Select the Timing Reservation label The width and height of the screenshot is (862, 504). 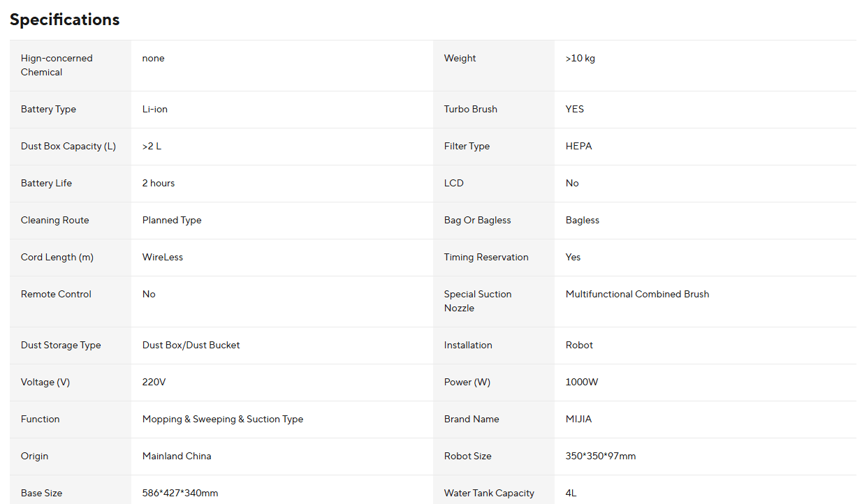click(486, 258)
